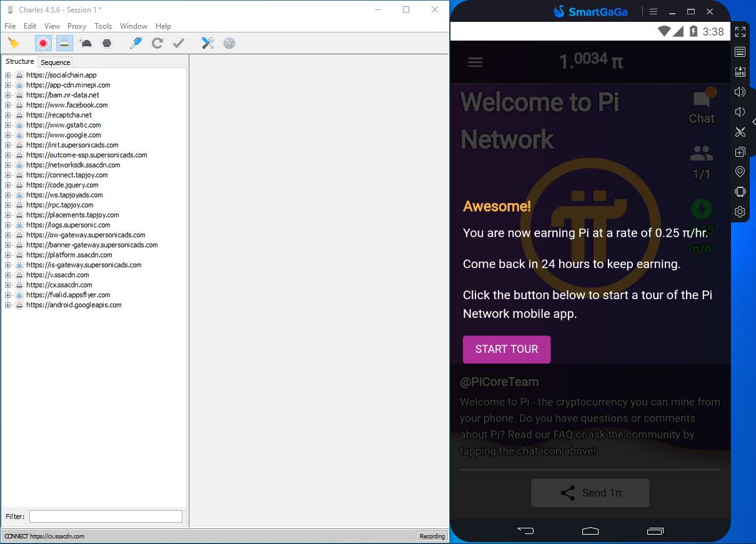Clear the Charles session with the broom icon

tap(13, 43)
